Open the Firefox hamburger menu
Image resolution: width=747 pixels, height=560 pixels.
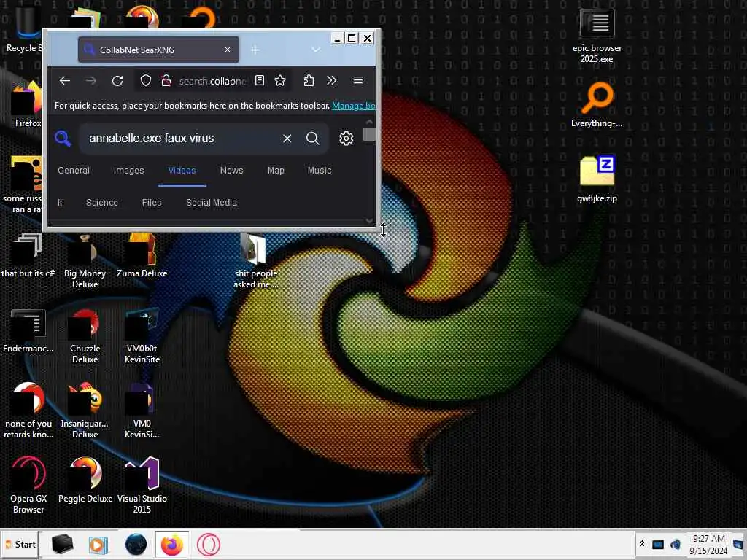358,80
